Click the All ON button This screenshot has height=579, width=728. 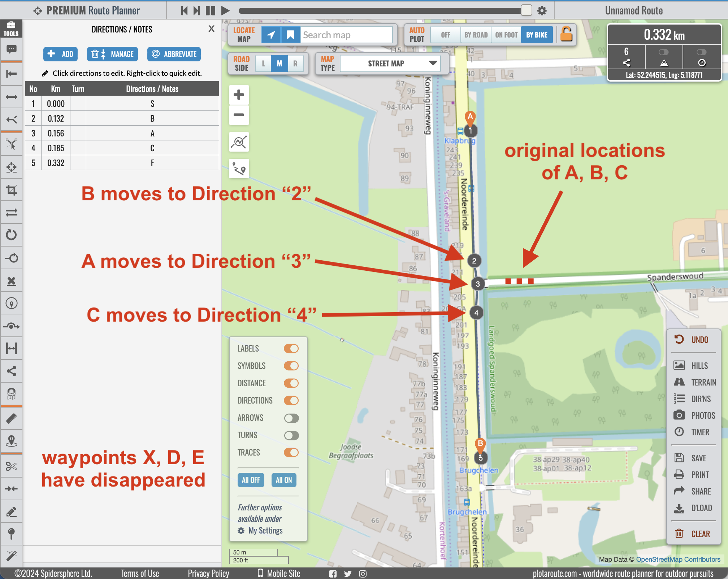click(284, 480)
